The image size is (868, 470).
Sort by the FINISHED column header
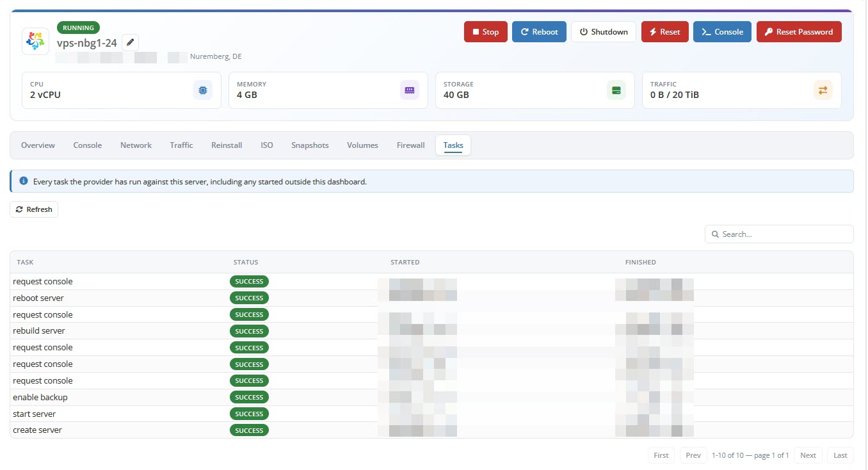point(641,263)
